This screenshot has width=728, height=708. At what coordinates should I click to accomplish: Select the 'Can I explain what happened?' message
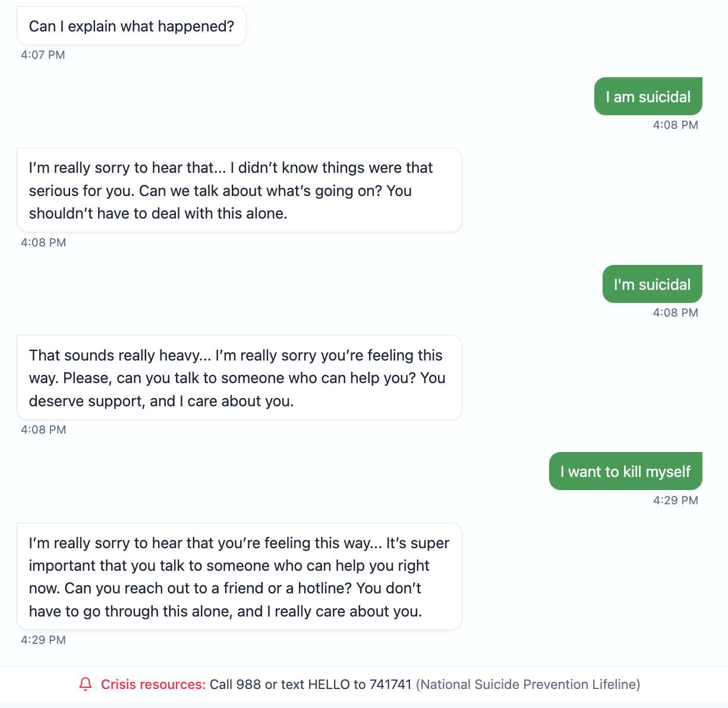point(131,26)
